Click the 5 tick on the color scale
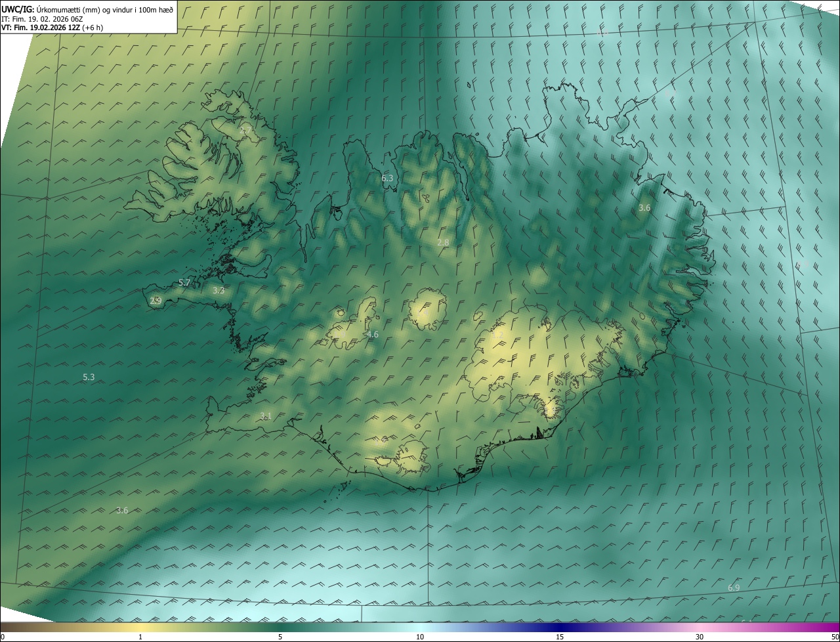 [x=280, y=637]
